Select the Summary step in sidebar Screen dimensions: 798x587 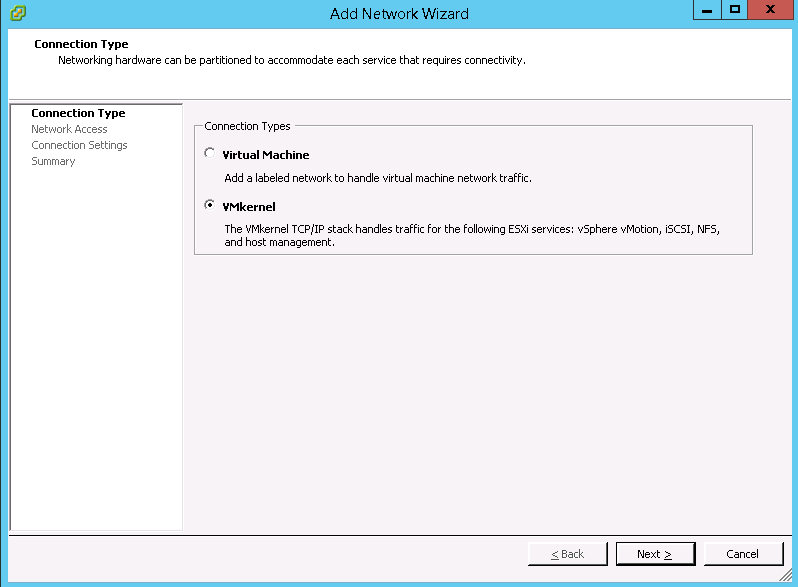[53, 161]
